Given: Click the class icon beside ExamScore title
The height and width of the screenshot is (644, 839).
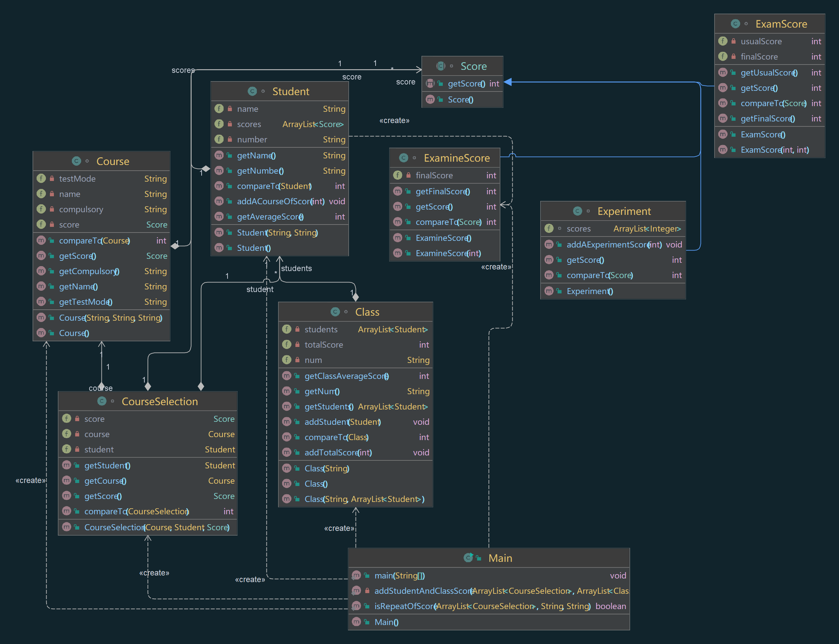Looking at the screenshot, I should coord(735,24).
